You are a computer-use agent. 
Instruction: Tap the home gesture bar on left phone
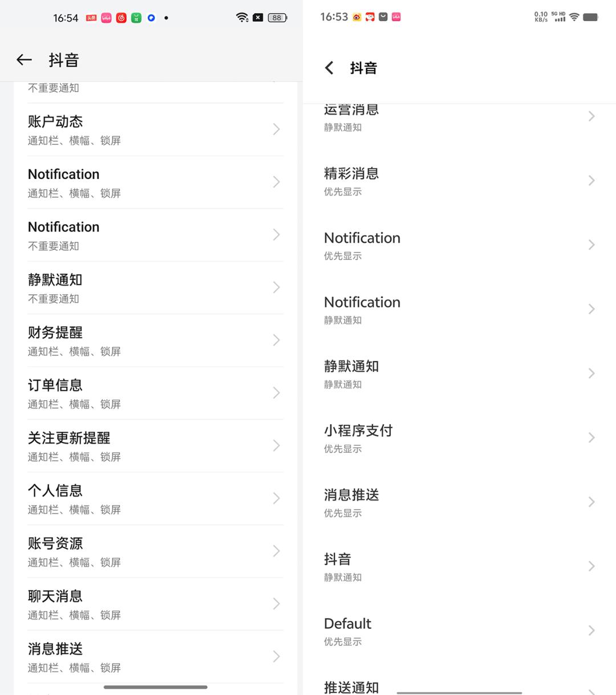click(x=156, y=687)
